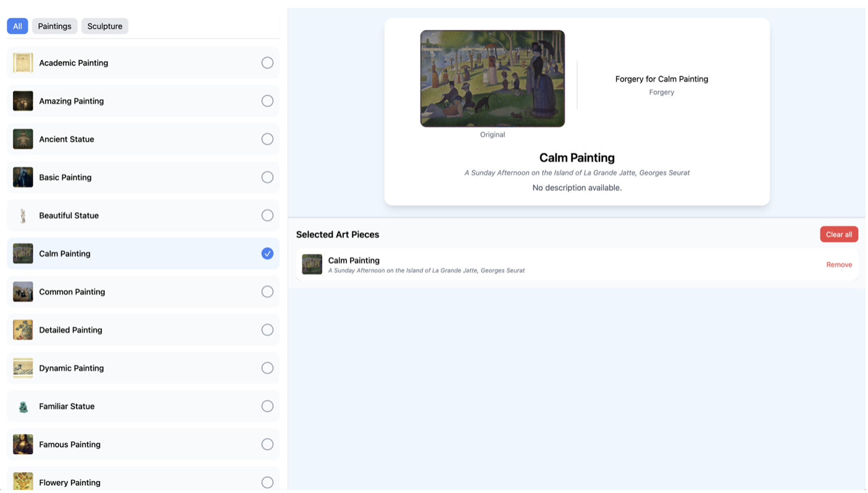
Task: Switch to the Sculpture filter tab
Action: pos(104,26)
